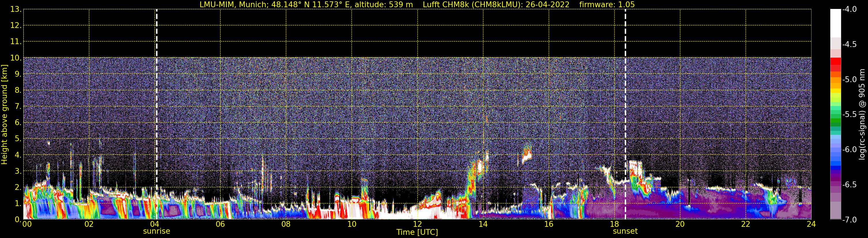Screen dimensions: 868x238
Task: Click the '-4.0' colorbar tick label
Action: [x=850, y=10]
